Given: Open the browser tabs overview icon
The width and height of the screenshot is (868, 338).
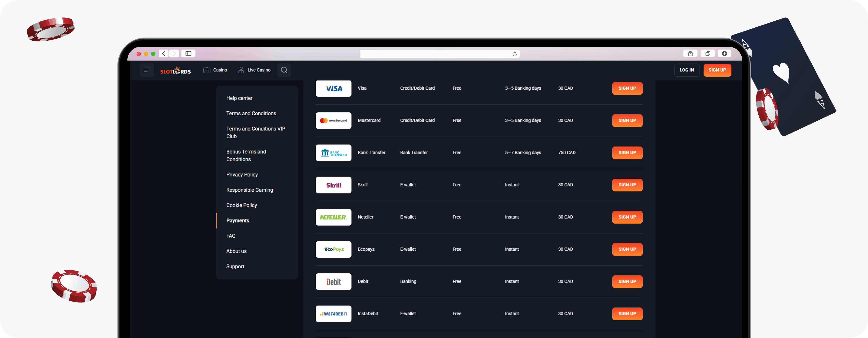Looking at the screenshot, I should point(708,53).
